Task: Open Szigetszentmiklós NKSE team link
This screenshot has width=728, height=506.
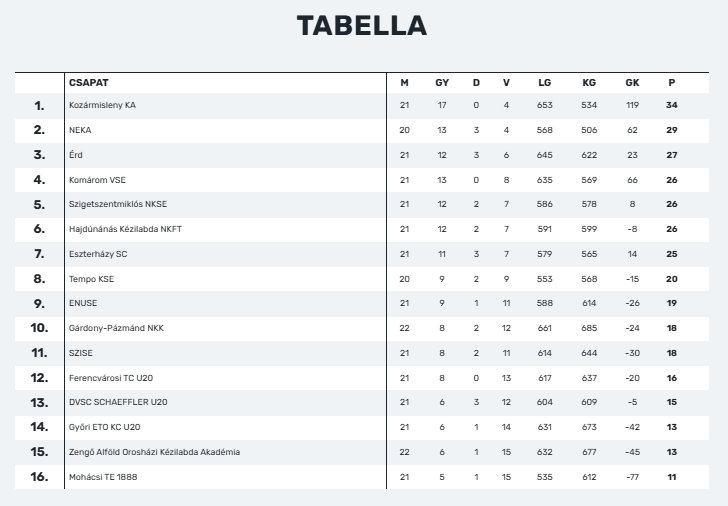Action: point(118,204)
